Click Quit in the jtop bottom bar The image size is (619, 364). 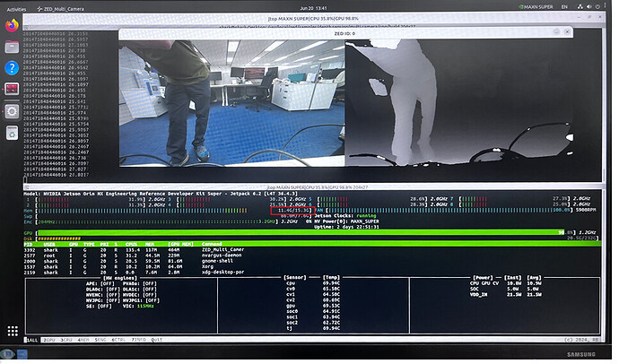pyautogui.click(x=157, y=340)
